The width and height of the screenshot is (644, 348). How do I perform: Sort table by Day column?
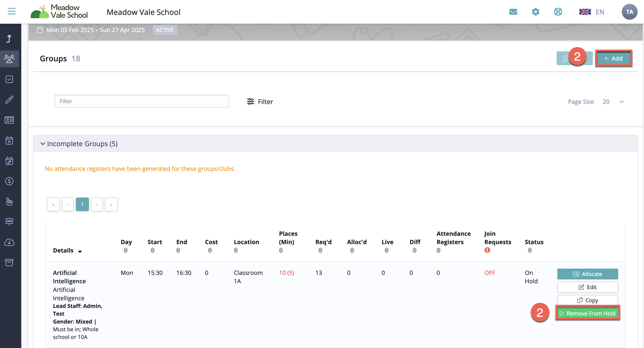[125, 250]
